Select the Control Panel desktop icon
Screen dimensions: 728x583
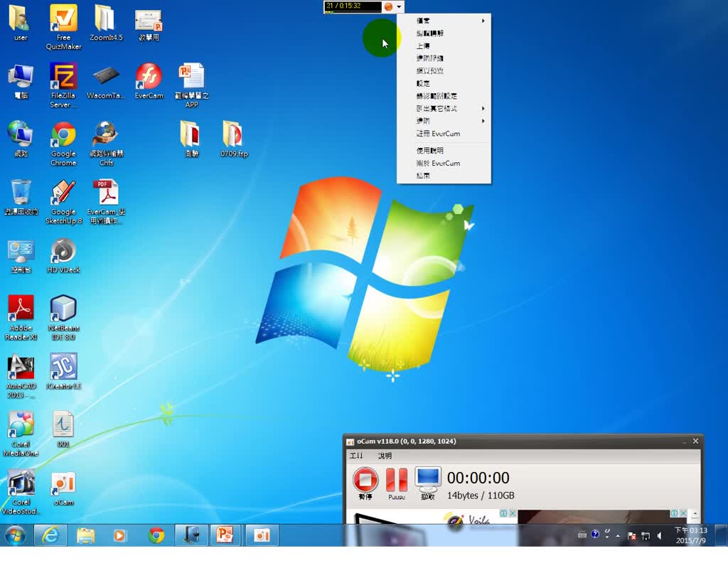click(21, 256)
